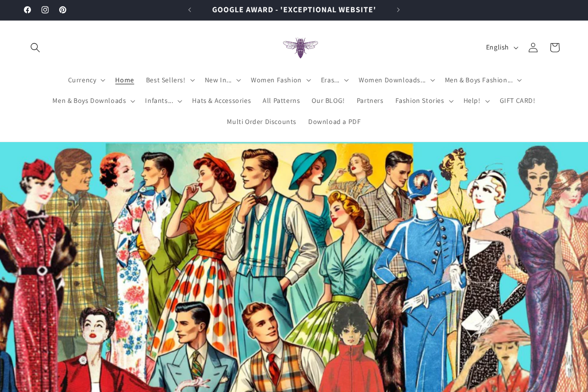Image resolution: width=588 pixels, height=392 pixels.
Task: Go to the GIFT CARD! page
Action: 517,100
